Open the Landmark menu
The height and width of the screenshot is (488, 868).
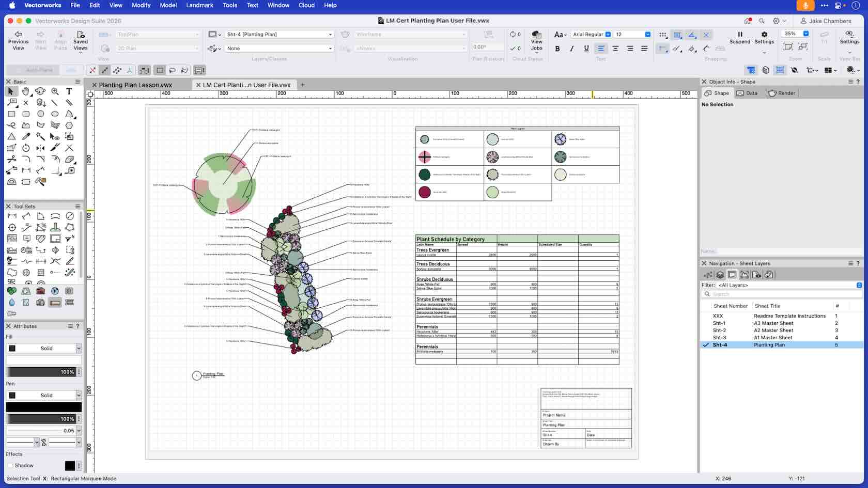click(x=199, y=5)
